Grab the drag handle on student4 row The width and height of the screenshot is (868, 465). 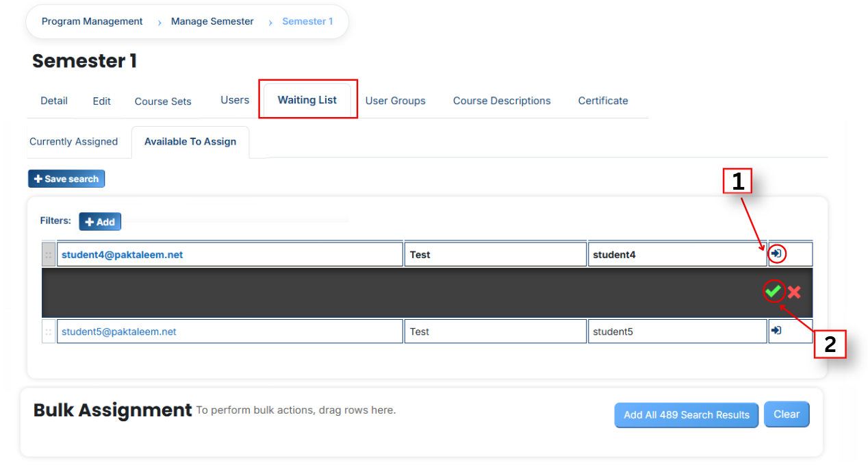49,254
